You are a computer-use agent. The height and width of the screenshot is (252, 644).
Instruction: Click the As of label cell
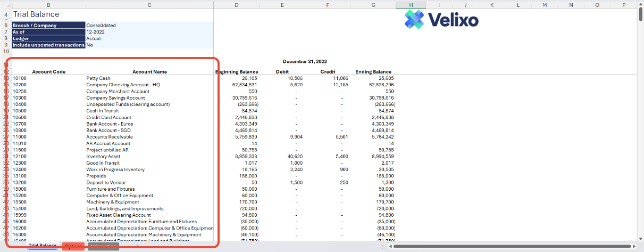(x=49, y=32)
